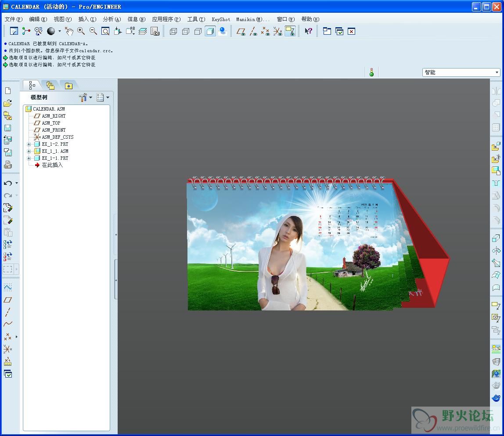The image size is (504, 436).
Task: Open the 帮助(H) menu
Action: tap(310, 19)
